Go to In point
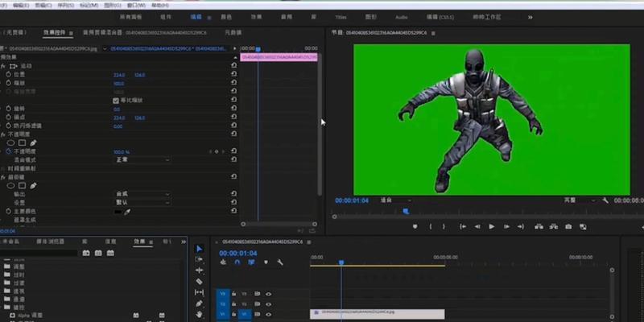The image size is (644, 322). 463,226
